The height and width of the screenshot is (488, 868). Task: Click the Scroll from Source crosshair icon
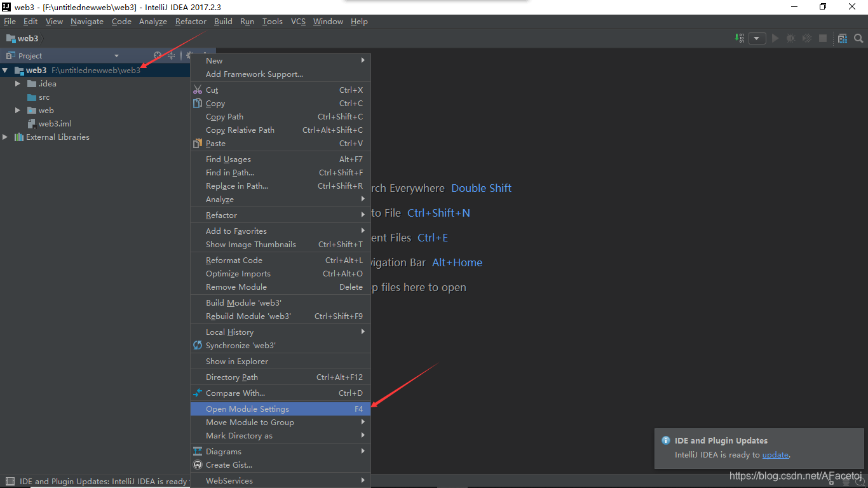(158, 55)
